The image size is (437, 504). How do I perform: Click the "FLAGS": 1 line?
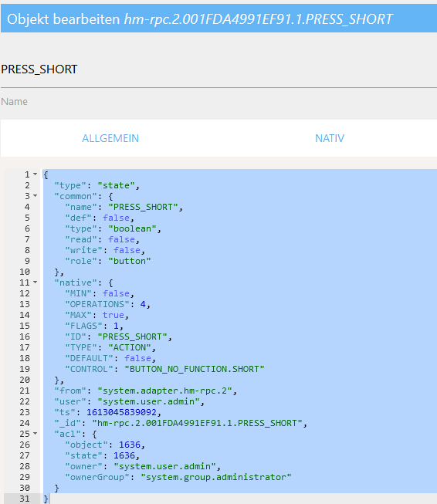tap(94, 326)
